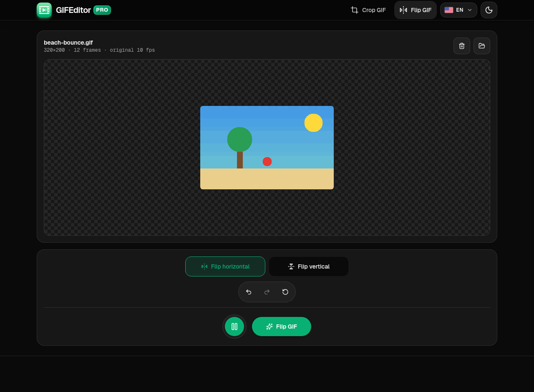Delete the GIF with trash icon
534x392 pixels.
tap(462, 46)
